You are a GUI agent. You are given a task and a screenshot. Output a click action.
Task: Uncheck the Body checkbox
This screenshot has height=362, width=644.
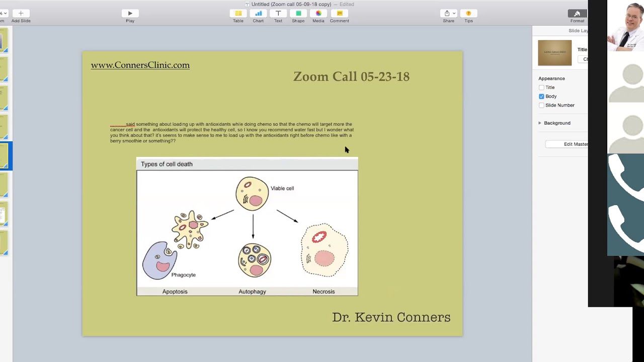pyautogui.click(x=541, y=97)
